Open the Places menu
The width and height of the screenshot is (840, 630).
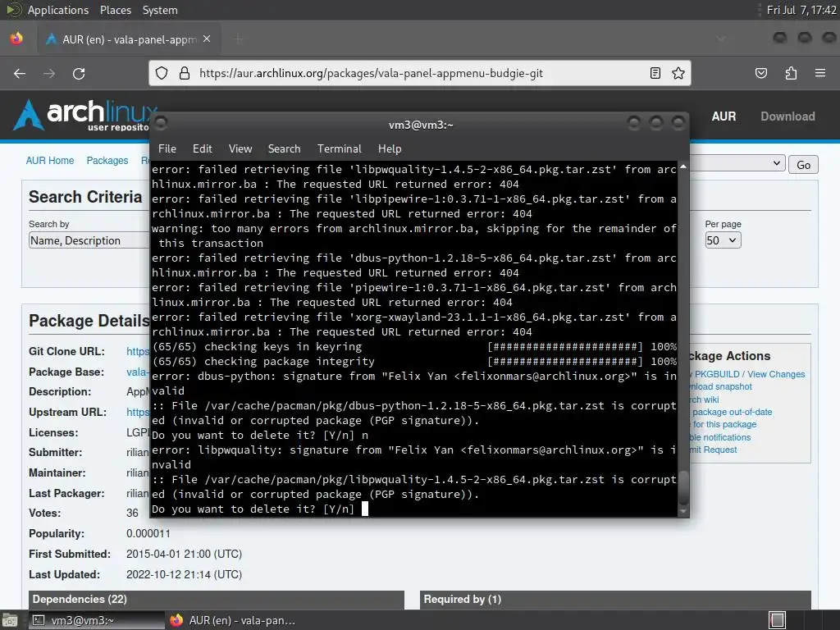click(115, 10)
